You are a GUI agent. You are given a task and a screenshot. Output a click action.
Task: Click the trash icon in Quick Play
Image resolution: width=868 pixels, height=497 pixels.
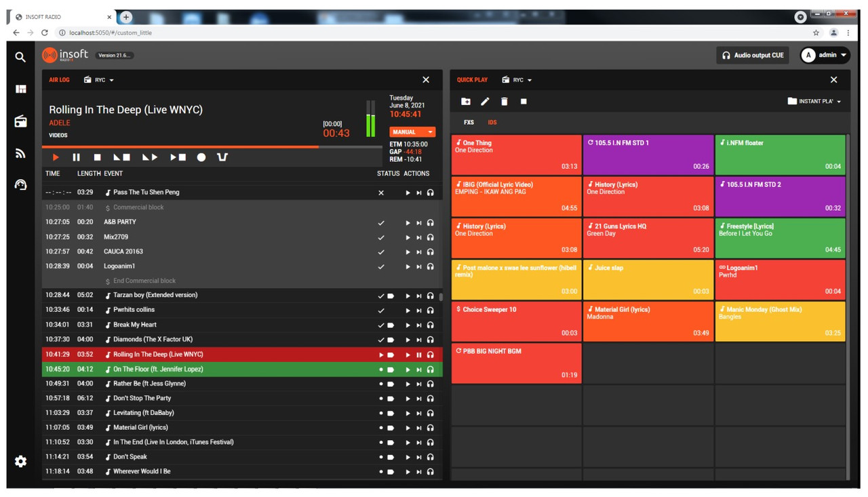503,101
